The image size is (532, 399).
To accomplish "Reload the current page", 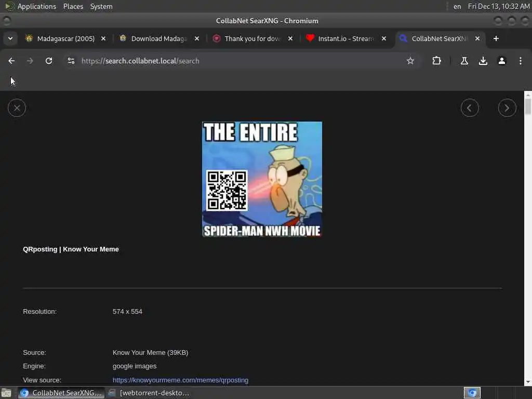I will [x=49, y=61].
